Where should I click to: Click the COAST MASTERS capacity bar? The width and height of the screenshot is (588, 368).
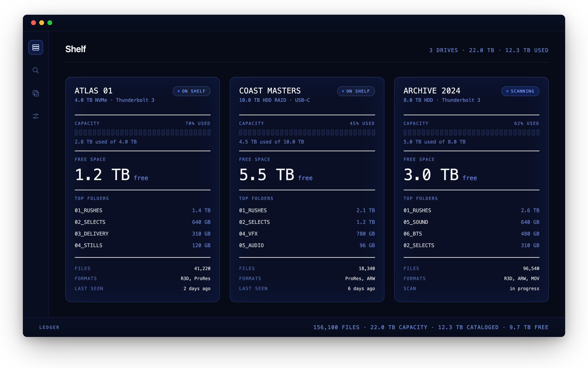point(307,132)
